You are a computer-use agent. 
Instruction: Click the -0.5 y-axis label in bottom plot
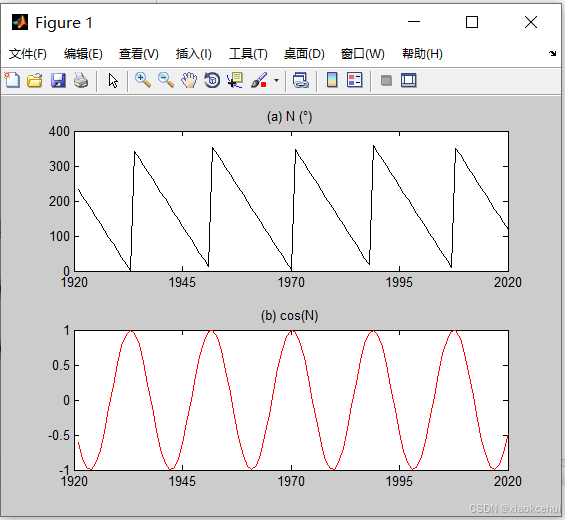pyautogui.click(x=59, y=436)
